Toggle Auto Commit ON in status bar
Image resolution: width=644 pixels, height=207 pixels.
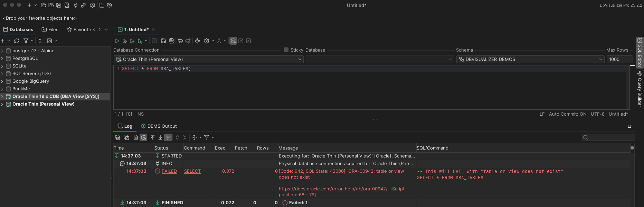pos(567,114)
